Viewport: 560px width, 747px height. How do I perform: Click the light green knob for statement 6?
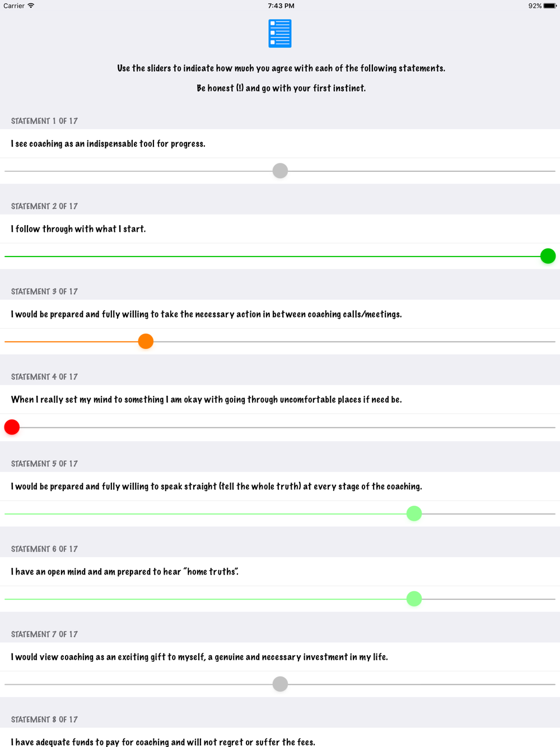tap(414, 599)
